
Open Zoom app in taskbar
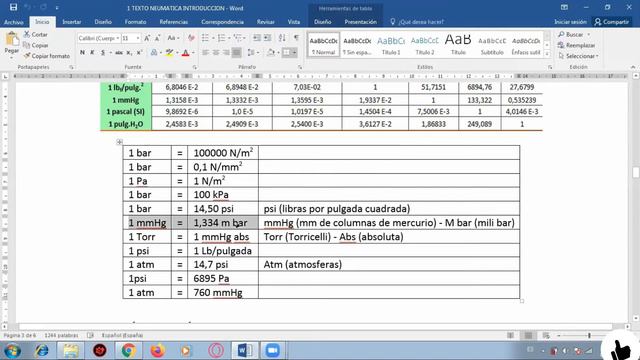pos(272,351)
